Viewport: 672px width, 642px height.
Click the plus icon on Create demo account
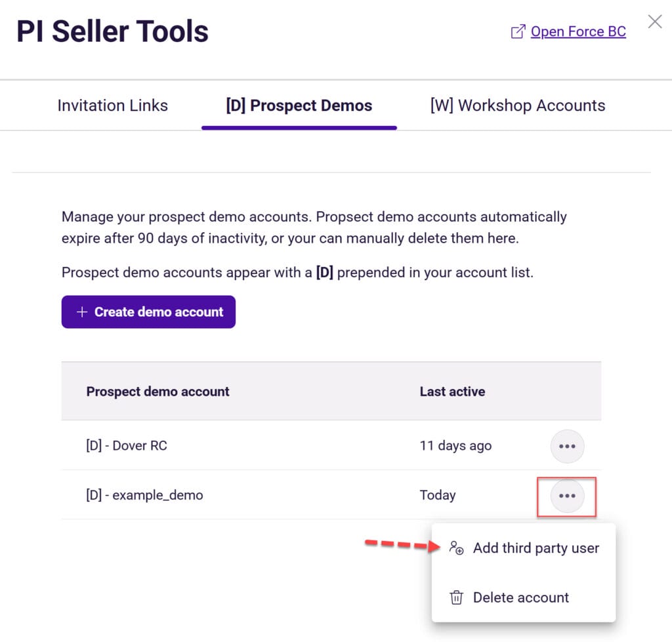coord(82,312)
